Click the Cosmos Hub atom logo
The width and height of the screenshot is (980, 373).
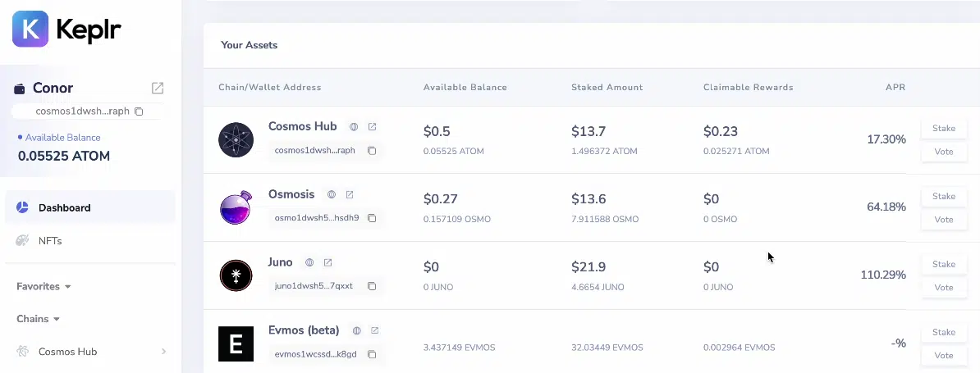click(236, 139)
